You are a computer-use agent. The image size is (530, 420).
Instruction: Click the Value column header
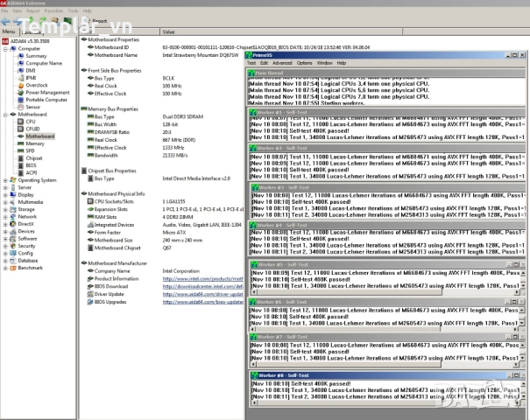click(x=169, y=31)
